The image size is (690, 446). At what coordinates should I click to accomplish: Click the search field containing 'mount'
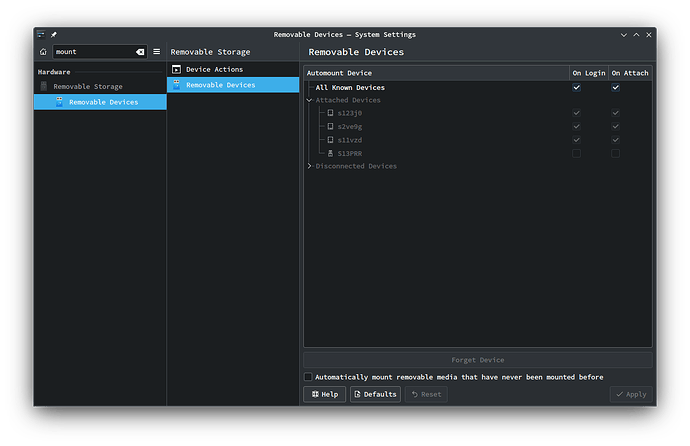pyautogui.click(x=92, y=51)
